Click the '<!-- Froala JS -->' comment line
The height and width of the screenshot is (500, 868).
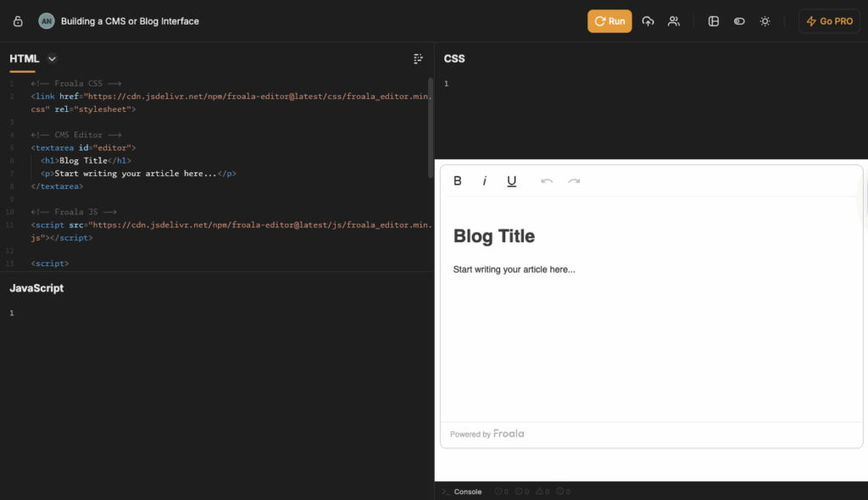74,212
